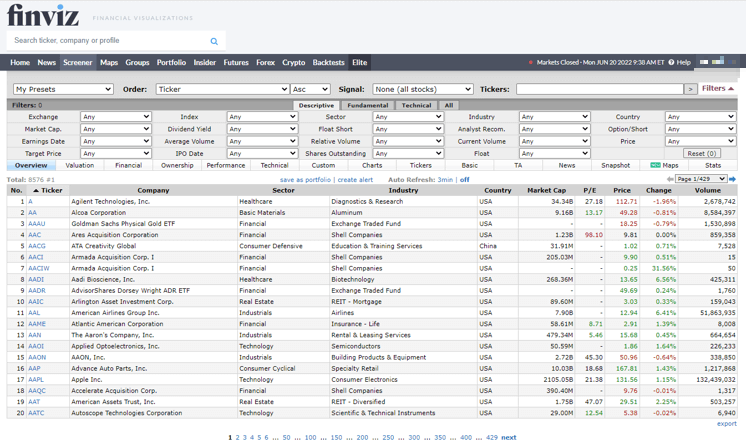Open the Dividend Yield filter dropdown
746x448 pixels.
(x=262, y=129)
